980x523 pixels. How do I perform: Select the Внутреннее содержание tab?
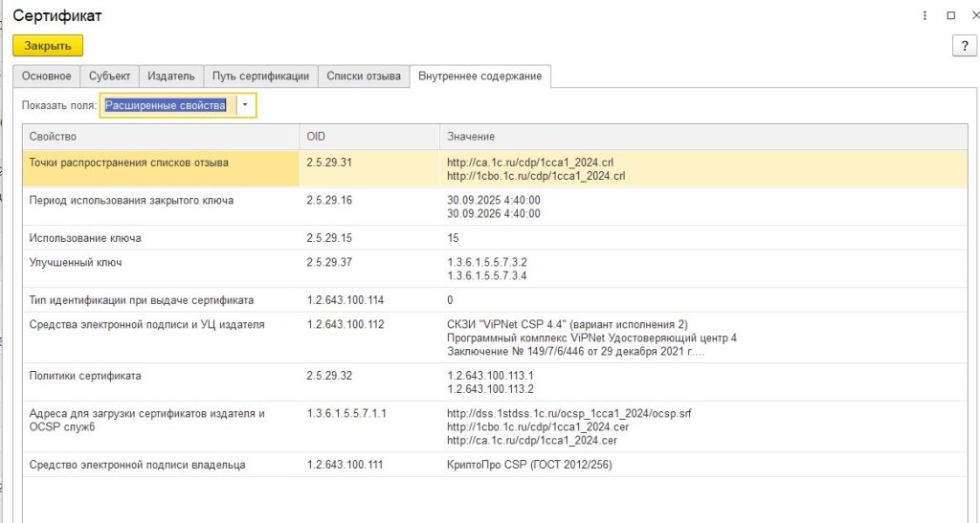480,76
